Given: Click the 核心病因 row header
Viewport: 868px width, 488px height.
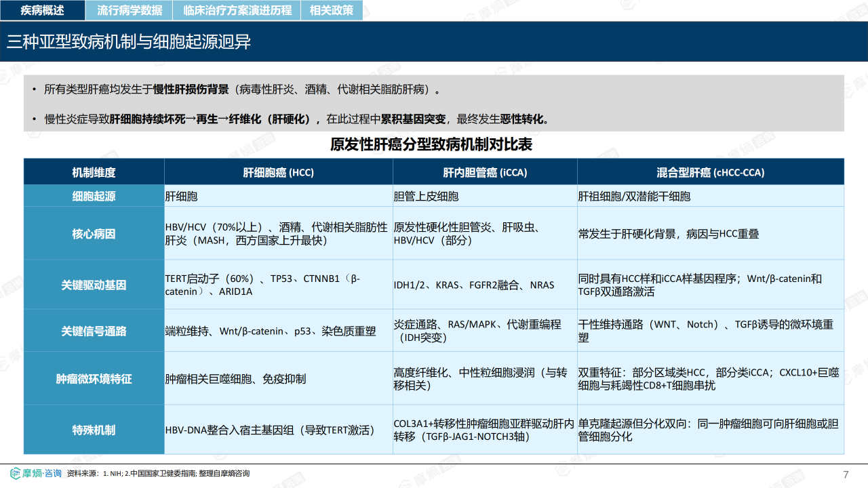Looking at the screenshot, I should point(94,234).
